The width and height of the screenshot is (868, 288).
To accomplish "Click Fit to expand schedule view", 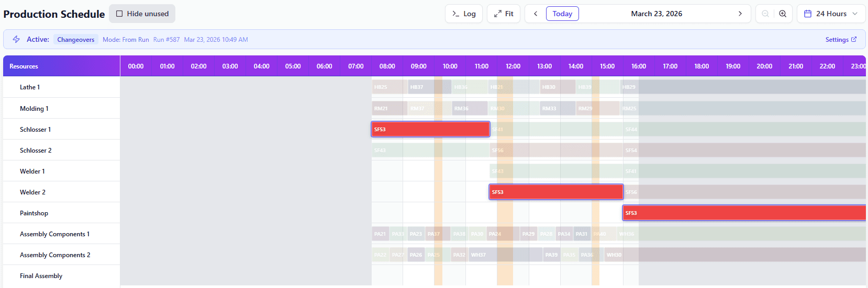I will click(x=504, y=14).
